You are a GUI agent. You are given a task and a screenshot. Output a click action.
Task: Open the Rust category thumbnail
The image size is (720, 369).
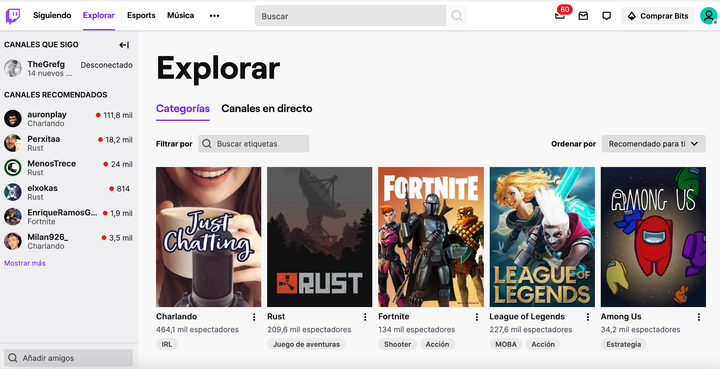coord(320,237)
